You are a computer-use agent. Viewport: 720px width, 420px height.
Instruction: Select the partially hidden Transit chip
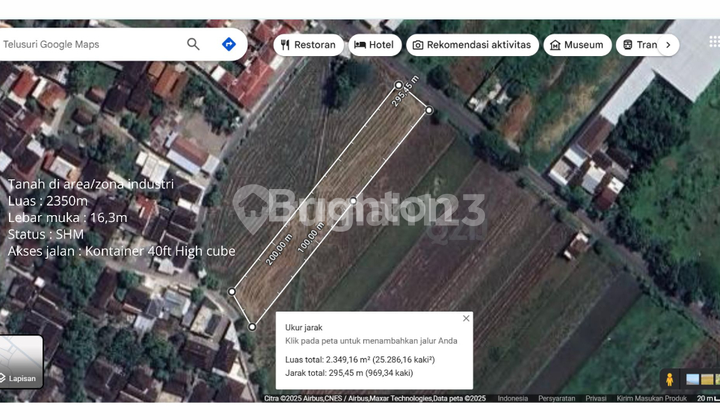[x=638, y=45]
